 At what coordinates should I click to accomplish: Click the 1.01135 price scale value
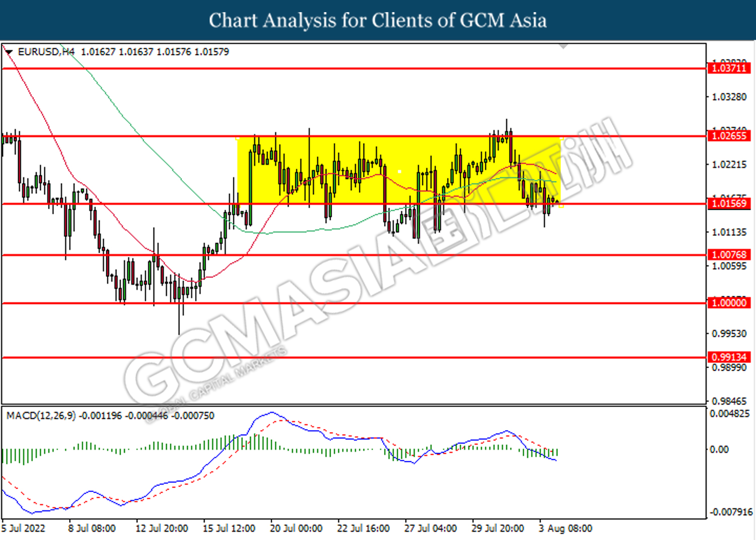point(729,232)
